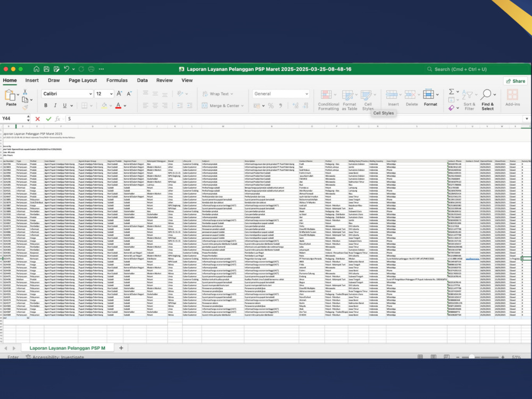Viewport: 532px width, 399px height.
Task: Click the Delete cells button
Action: (x=412, y=98)
